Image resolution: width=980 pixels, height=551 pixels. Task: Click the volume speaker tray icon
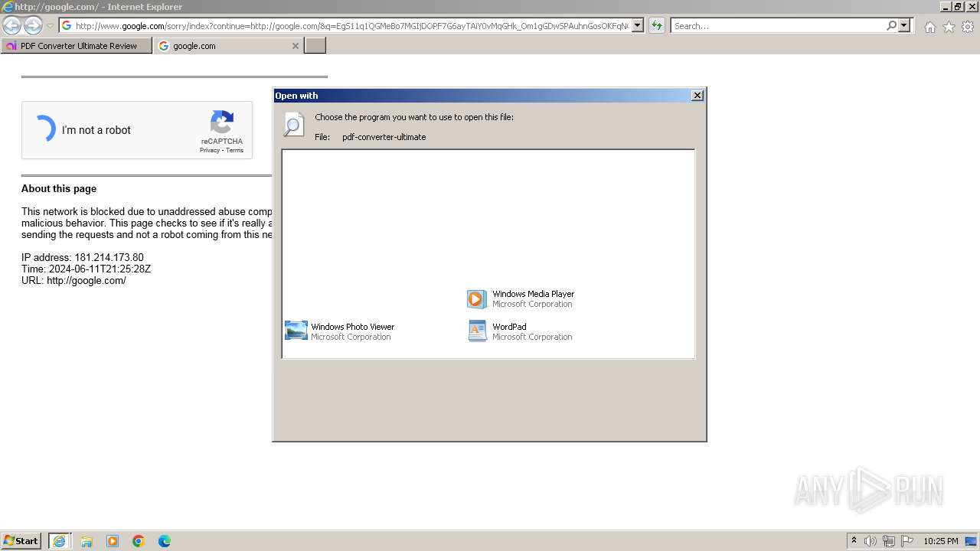871,541
